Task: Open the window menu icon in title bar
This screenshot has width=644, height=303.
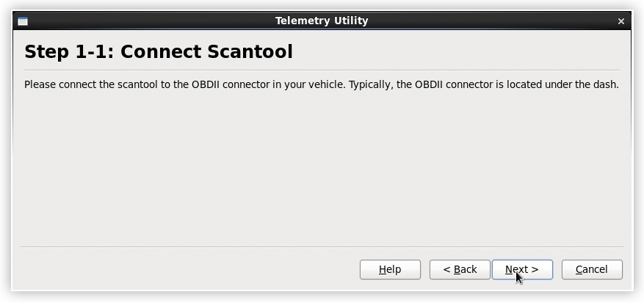Action: point(23,21)
